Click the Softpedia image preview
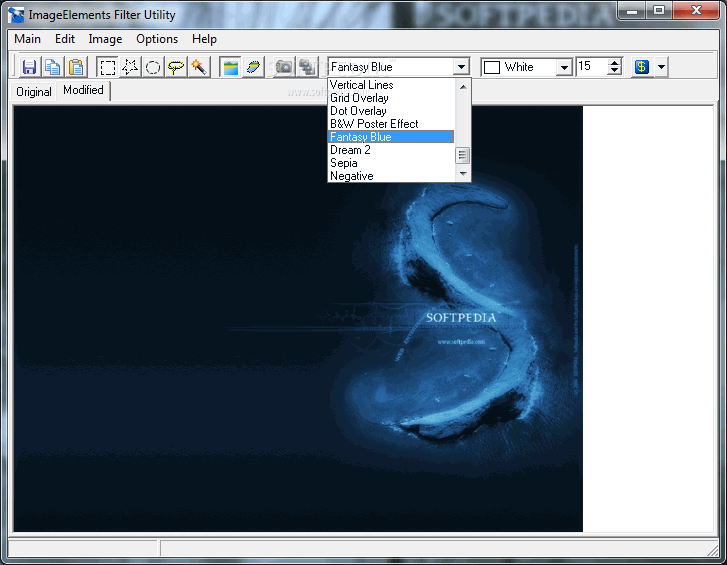This screenshot has width=727, height=565. coord(298,319)
